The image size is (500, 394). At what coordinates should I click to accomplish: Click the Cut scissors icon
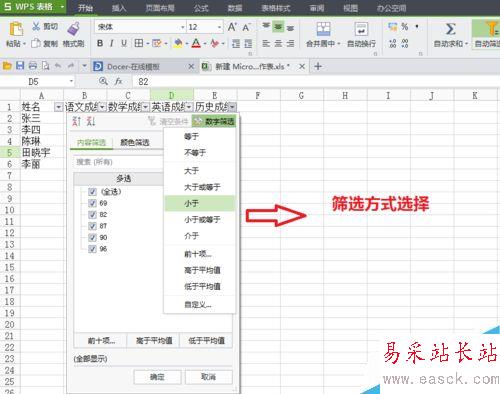tap(36, 26)
